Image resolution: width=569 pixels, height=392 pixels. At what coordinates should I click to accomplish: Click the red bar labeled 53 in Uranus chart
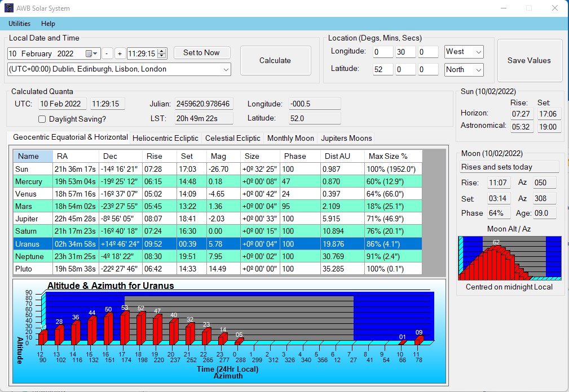pos(125,328)
